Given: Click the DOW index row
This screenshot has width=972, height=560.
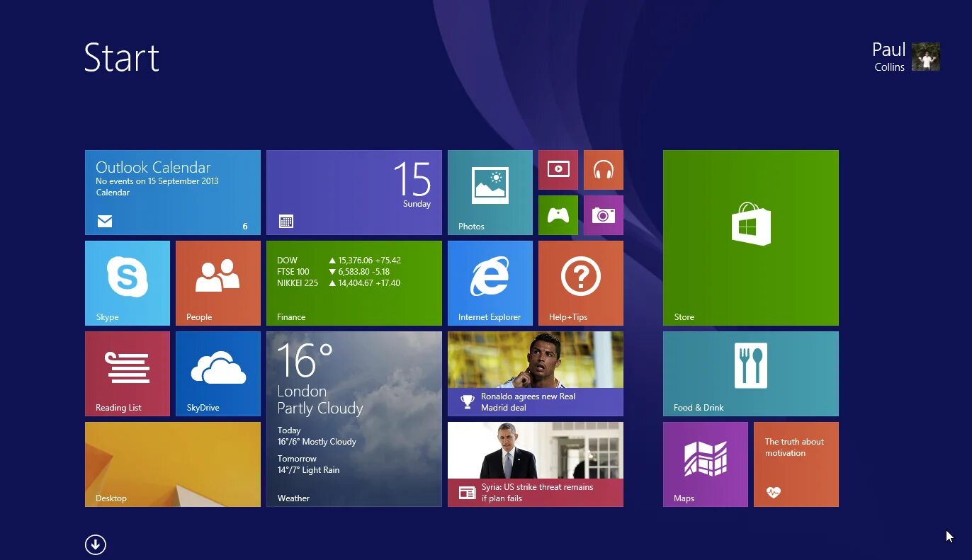Looking at the screenshot, I should [x=339, y=261].
